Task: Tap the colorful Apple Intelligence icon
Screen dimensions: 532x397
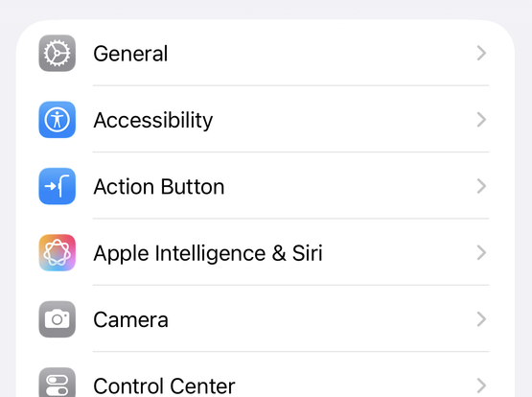Action: click(57, 253)
